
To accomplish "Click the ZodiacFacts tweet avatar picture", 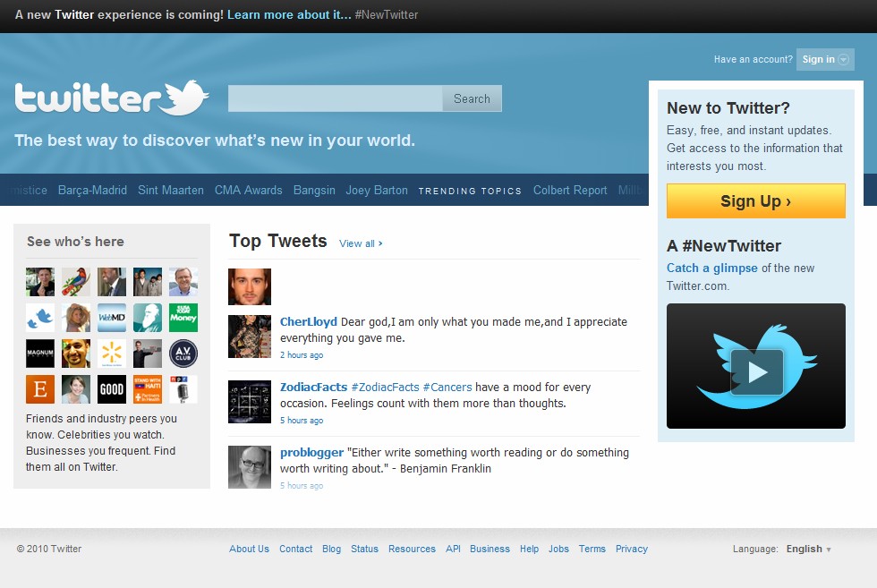I will 250,402.
